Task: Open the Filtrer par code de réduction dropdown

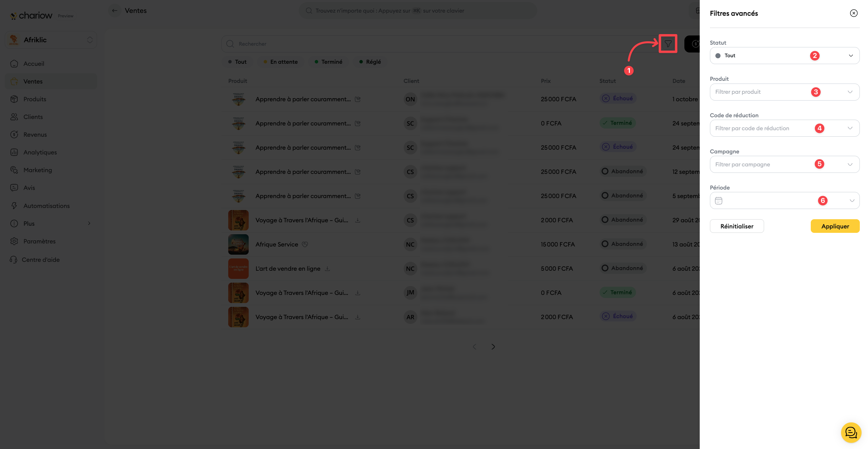Action: [x=784, y=128]
